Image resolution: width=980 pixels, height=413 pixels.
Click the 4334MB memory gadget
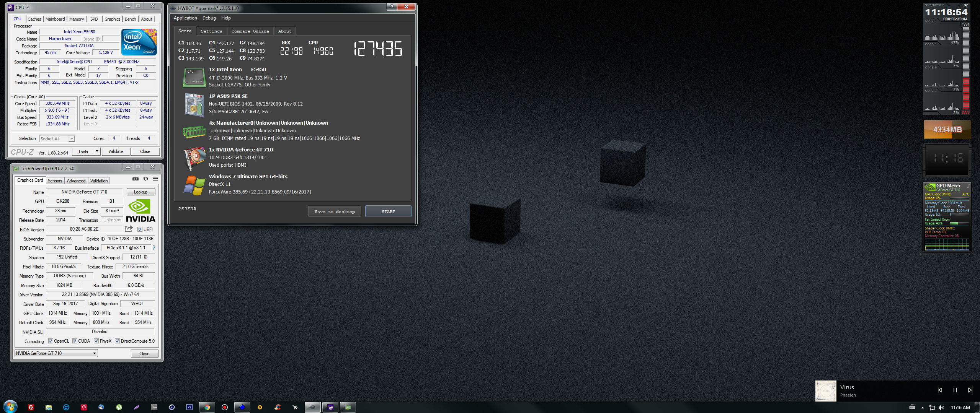pyautogui.click(x=947, y=130)
